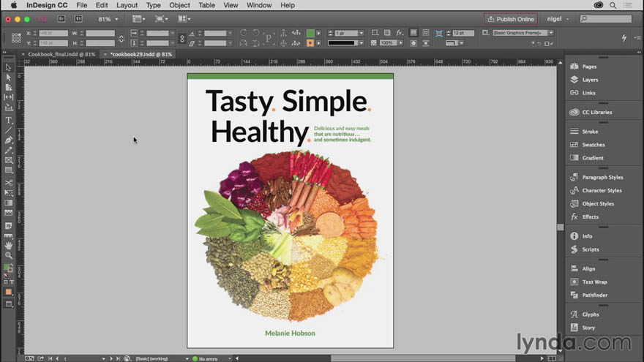The height and width of the screenshot is (362, 644).
Task: Toggle formatting affects text T button
Action: click(12, 282)
